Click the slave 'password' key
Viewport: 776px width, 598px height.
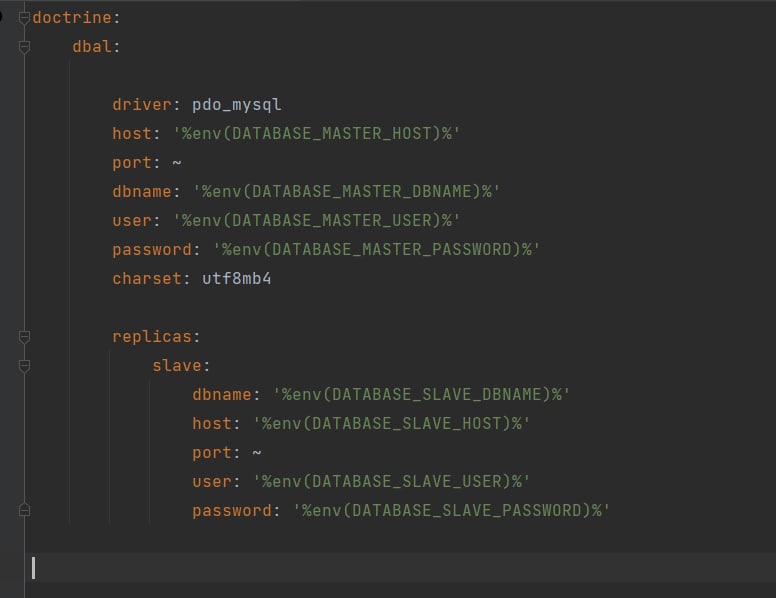[x=232, y=511]
